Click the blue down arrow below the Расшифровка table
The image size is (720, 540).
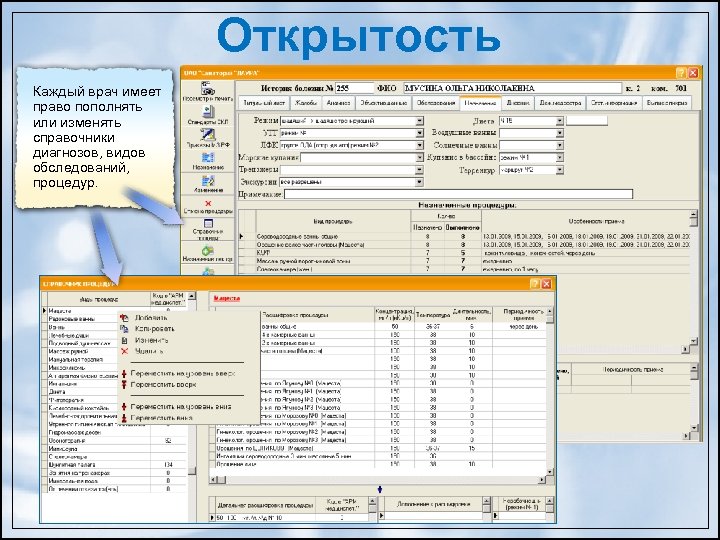(x=380, y=490)
